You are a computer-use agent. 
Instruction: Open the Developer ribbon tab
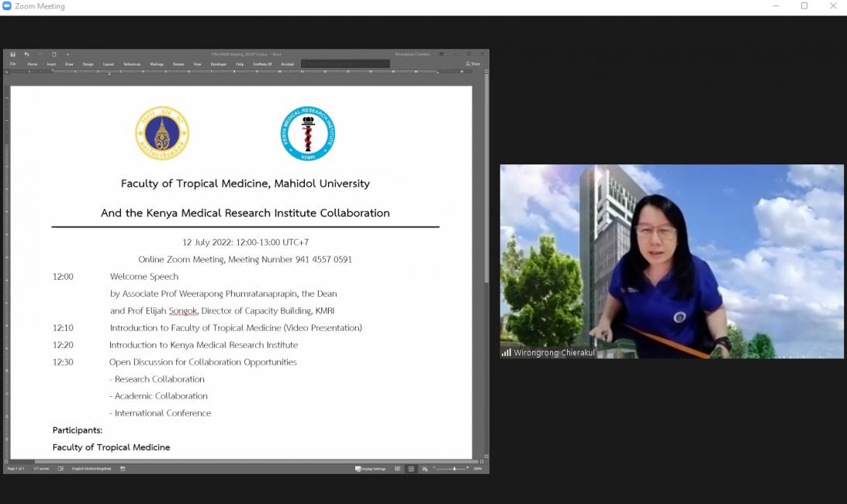tap(219, 64)
